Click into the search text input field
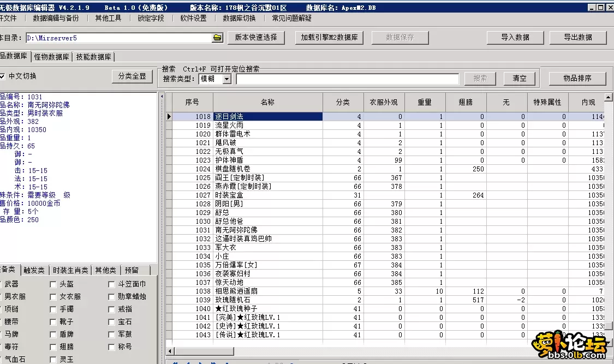This screenshot has width=614, height=364. (x=347, y=79)
